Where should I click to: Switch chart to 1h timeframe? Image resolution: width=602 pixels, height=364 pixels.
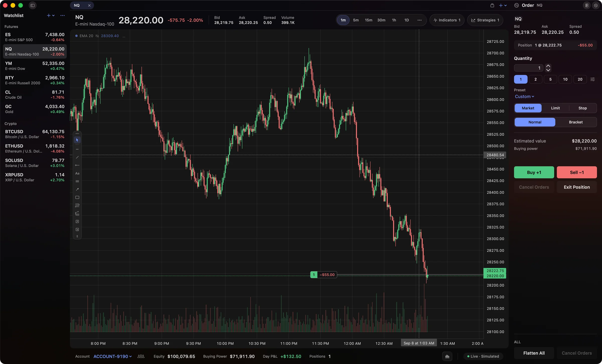pos(394,20)
